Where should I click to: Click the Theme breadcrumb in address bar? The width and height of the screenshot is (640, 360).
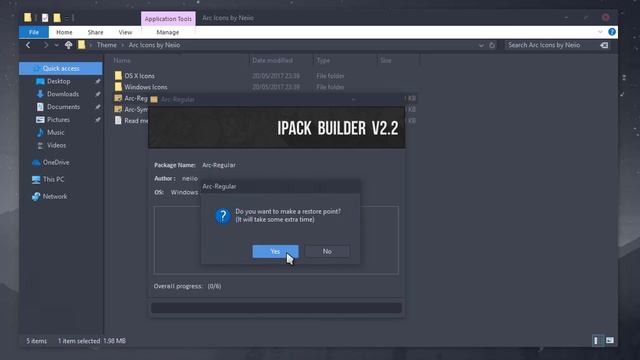tap(107, 45)
